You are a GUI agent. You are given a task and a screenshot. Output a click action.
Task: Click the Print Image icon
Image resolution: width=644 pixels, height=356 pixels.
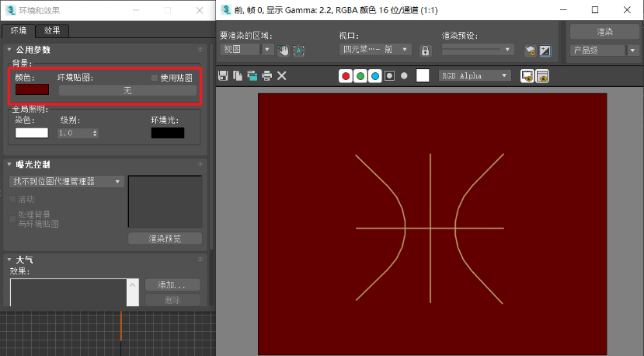(x=266, y=75)
